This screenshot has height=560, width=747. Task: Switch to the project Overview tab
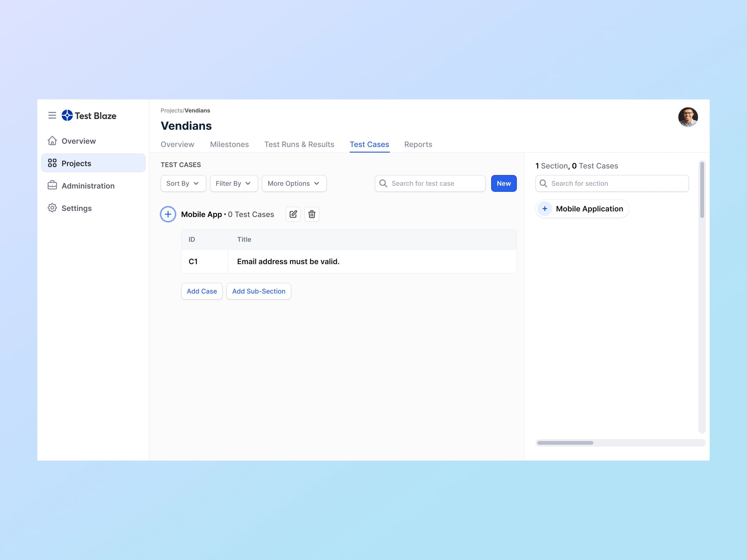[x=177, y=144]
